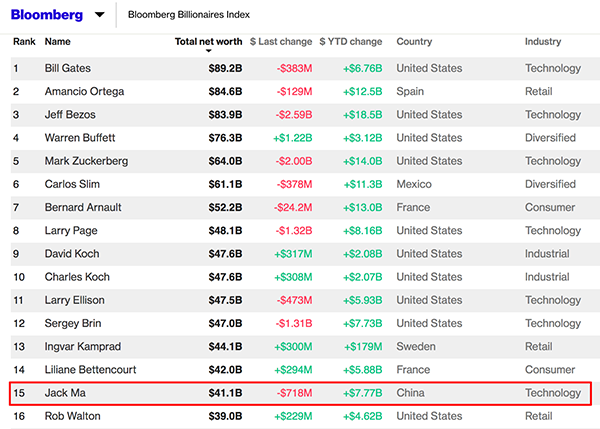This screenshot has width=600, height=429.
Task: Select Technology in Jack Ma's row
Action: point(553,393)
